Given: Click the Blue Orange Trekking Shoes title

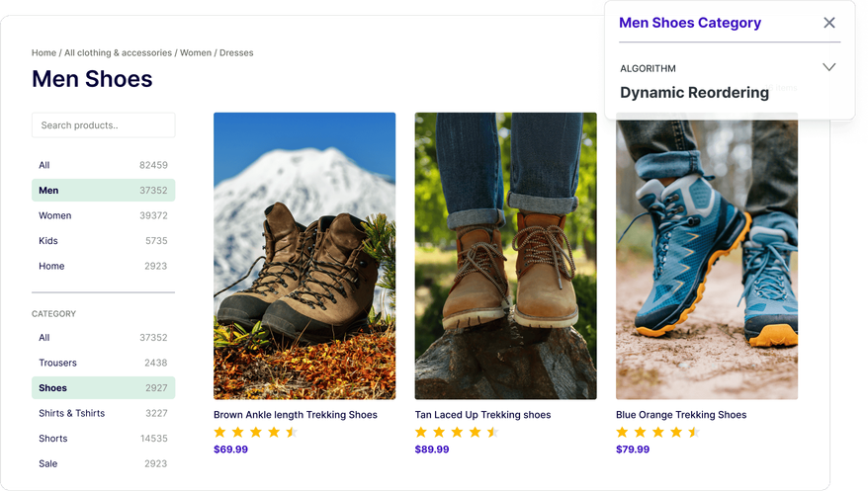Looking at the screenshot, I should [681, 415].
